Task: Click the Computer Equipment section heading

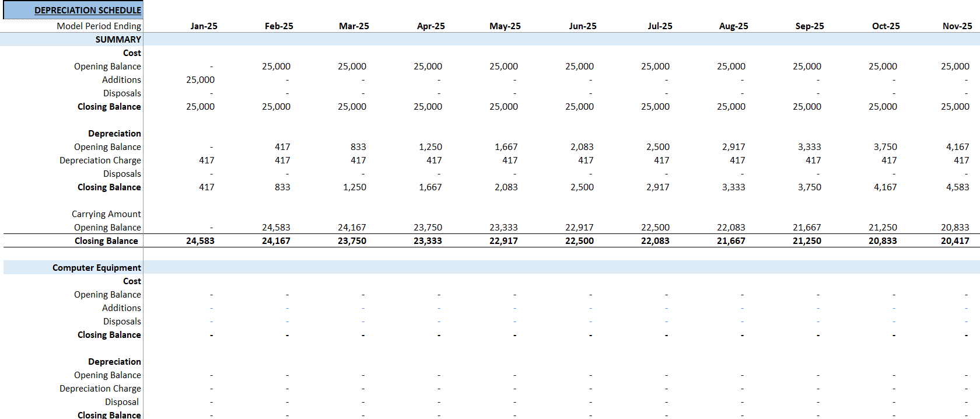Action: point(97,268)
